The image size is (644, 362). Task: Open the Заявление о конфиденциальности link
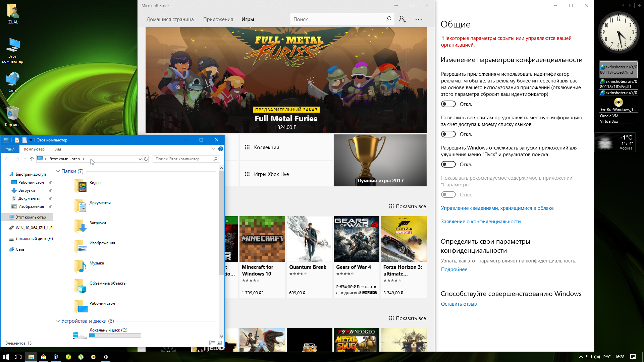pos(481,222)
